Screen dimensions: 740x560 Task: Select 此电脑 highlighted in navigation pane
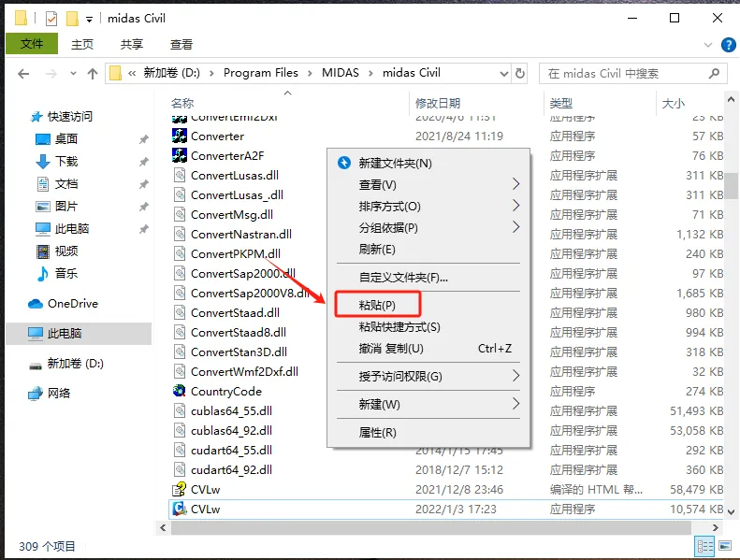pos(79,334)
